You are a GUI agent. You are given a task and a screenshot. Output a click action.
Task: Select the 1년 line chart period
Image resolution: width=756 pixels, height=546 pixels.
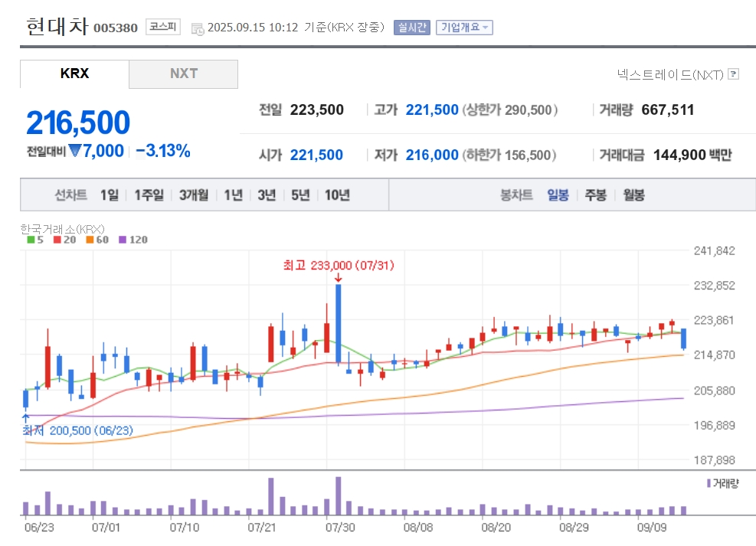click(234, 195)
